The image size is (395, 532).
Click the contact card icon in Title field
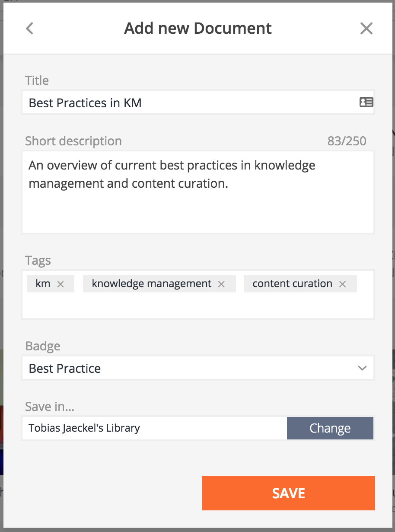[x=366, y=103]
